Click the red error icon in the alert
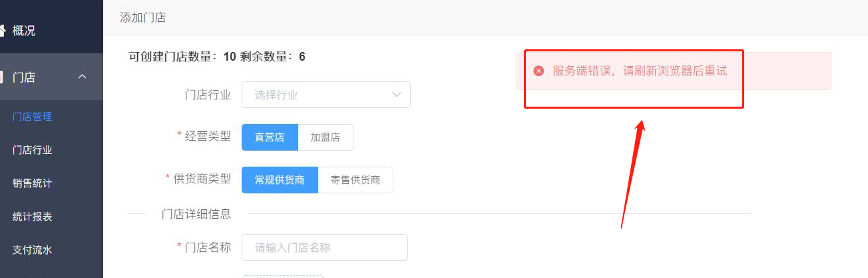Image resolution: width=868 pixels, height=278 pixels. (x=539, y=71)
